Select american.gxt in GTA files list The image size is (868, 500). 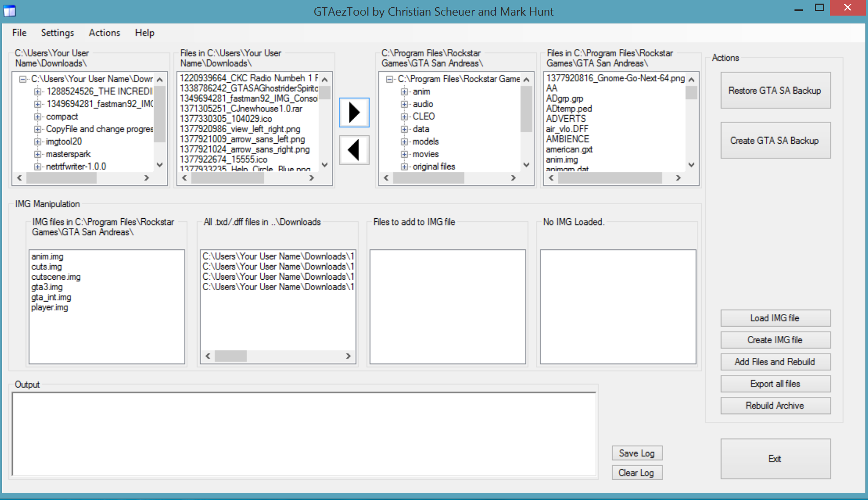tap(569, 149)
